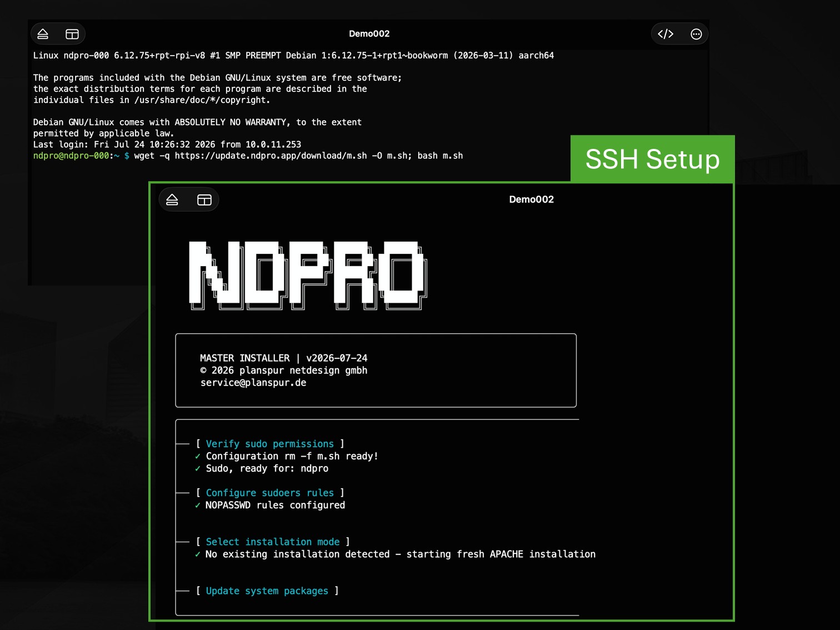This screenshot has width=840, height=630.
Task: Click the /usr/share/doc copyright path line
Action: [152, 100]
